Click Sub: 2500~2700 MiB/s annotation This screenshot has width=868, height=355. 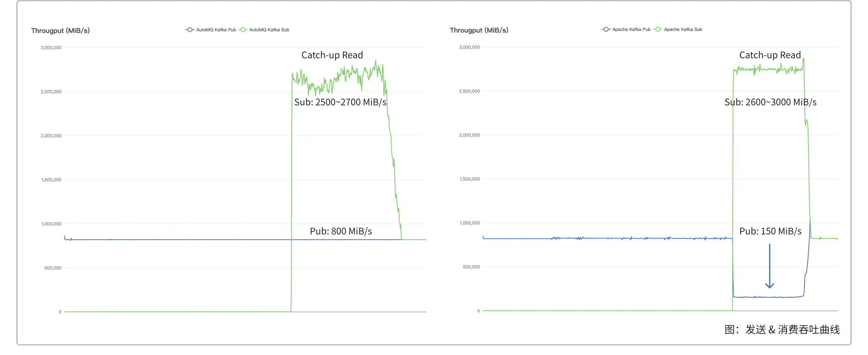[340, 102]
